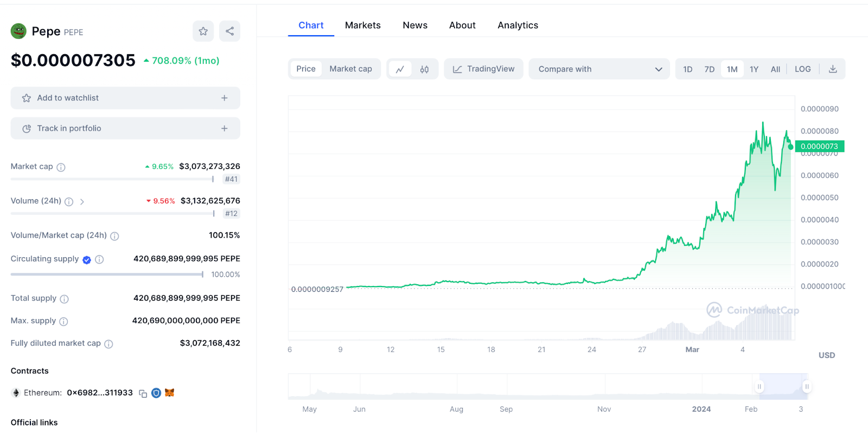
Task: Open Total supply info icon
Action: coord(64,299)
